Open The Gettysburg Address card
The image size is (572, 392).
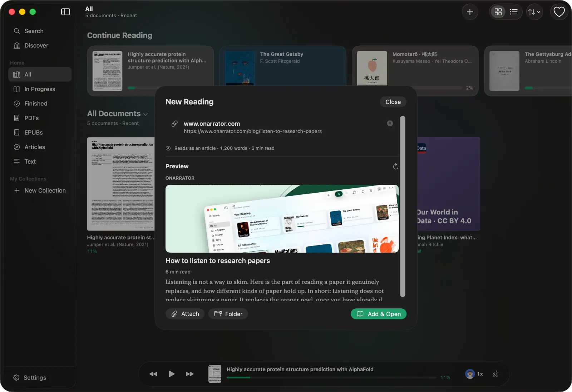[x=528, y=71]
